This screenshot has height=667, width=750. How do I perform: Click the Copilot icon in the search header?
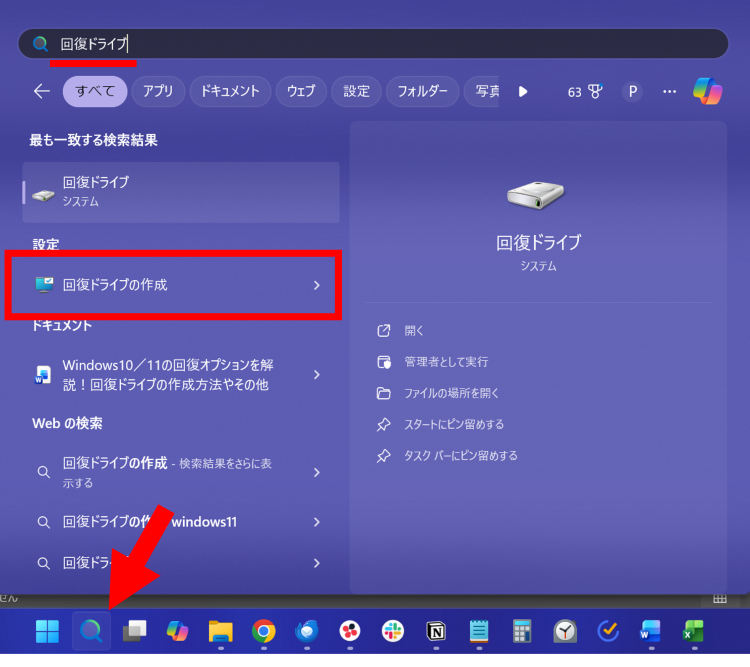coord(708,91)
